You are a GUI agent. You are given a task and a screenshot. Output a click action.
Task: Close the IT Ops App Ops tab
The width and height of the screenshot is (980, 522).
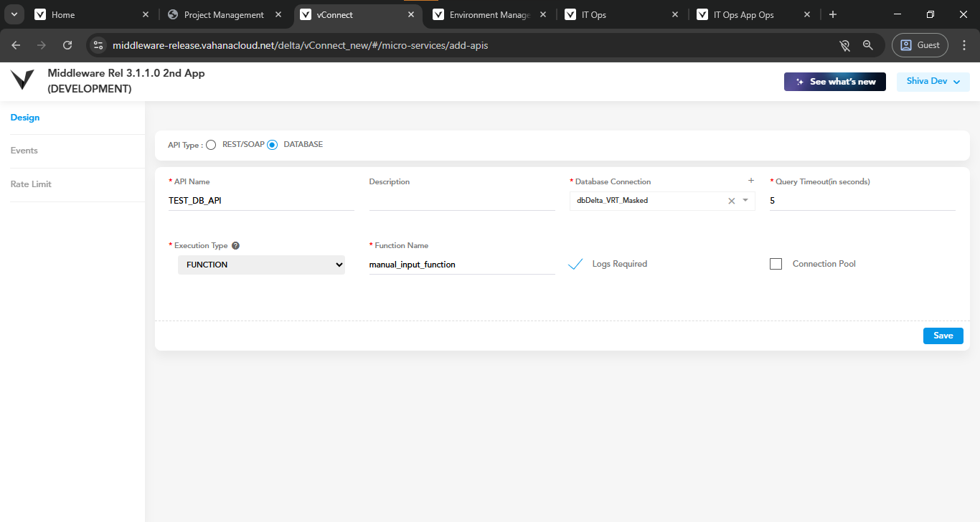pyautogui.click(x=808, y=14)
